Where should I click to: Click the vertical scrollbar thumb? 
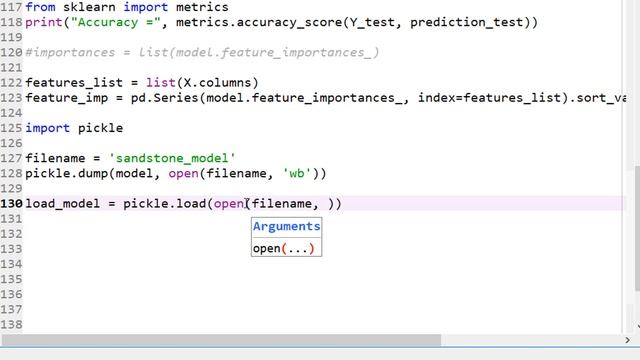(637, 228)
